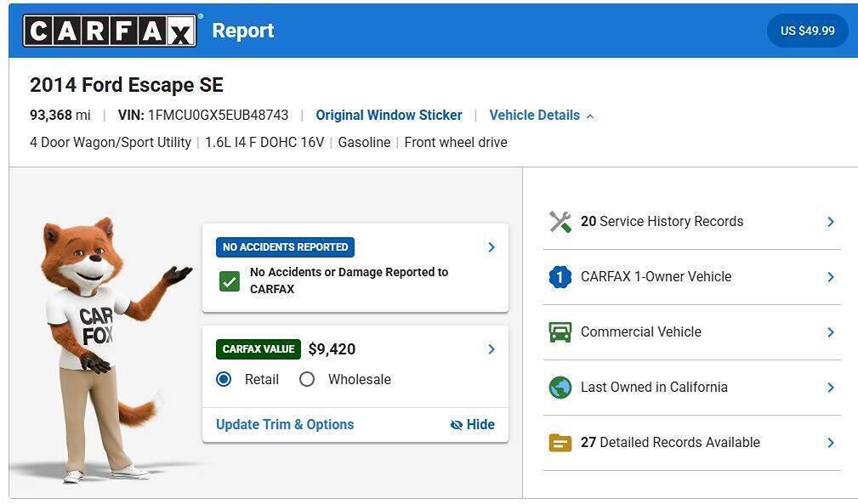Click the '1.6L I4 F DOHC 16V' engine text
The height and width of the screenshot is (504, 858).
tap(264, 143)
